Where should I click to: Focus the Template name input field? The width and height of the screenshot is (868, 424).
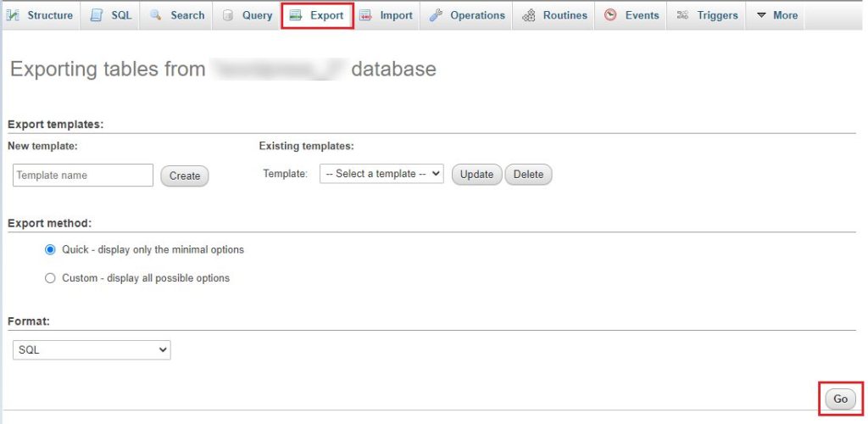(x=83, y=176)
